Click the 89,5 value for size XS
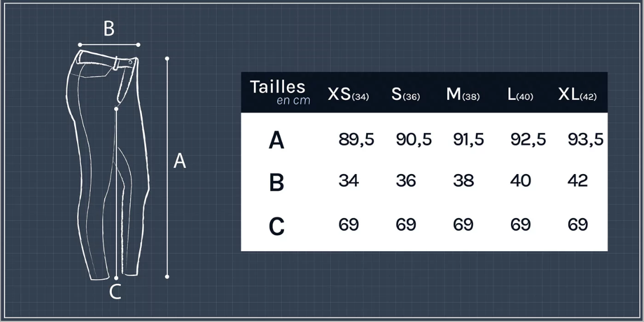This screenshot has width=644, height=322. coord(357,140)
